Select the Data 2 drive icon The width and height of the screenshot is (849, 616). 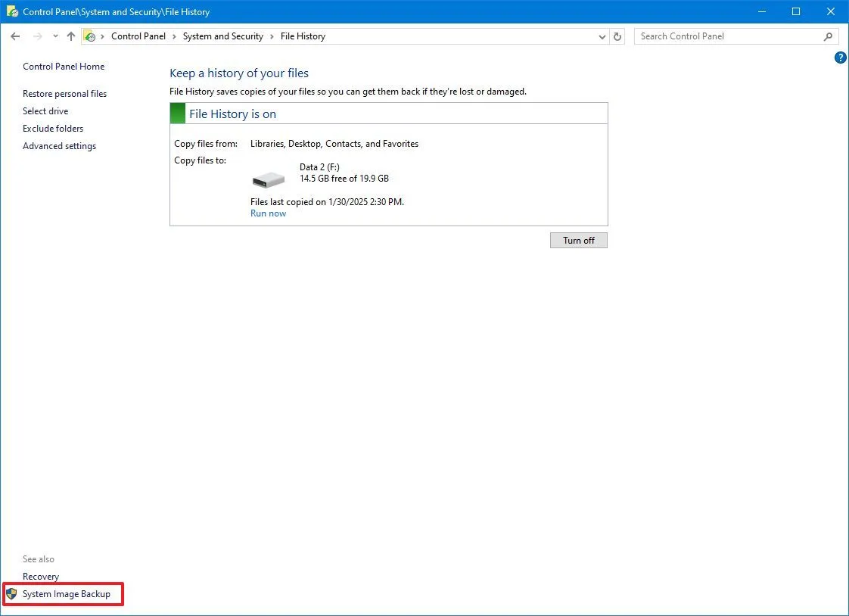(268, 179)
